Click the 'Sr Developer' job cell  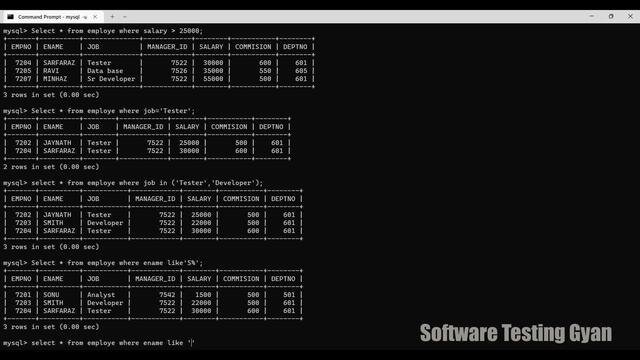(x=111, y=79)
